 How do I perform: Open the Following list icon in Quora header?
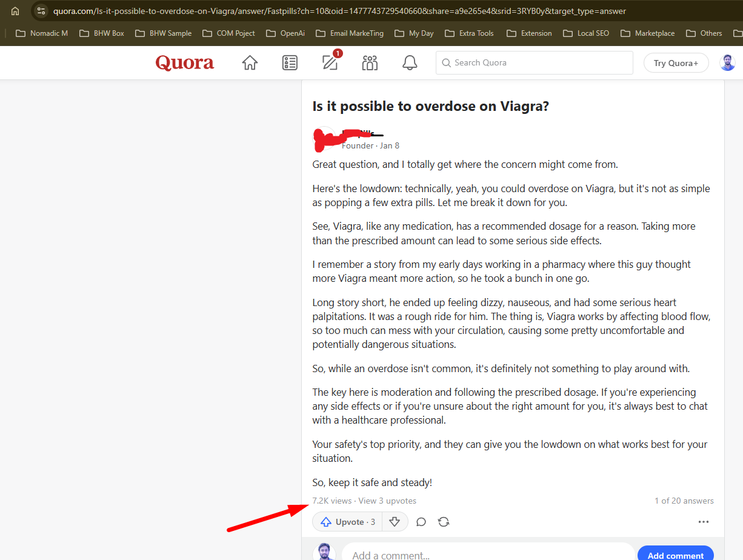coord(290,62)
